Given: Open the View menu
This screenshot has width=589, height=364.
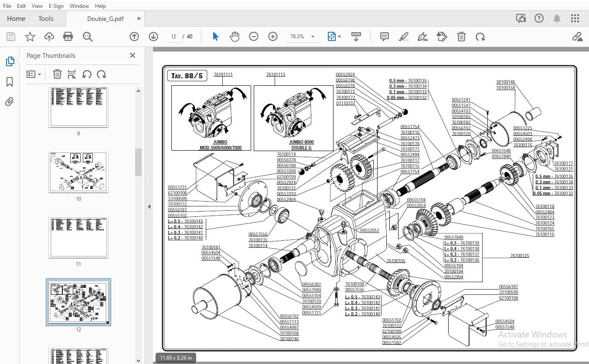Looking at the screenshot, I should coord(37,6).
